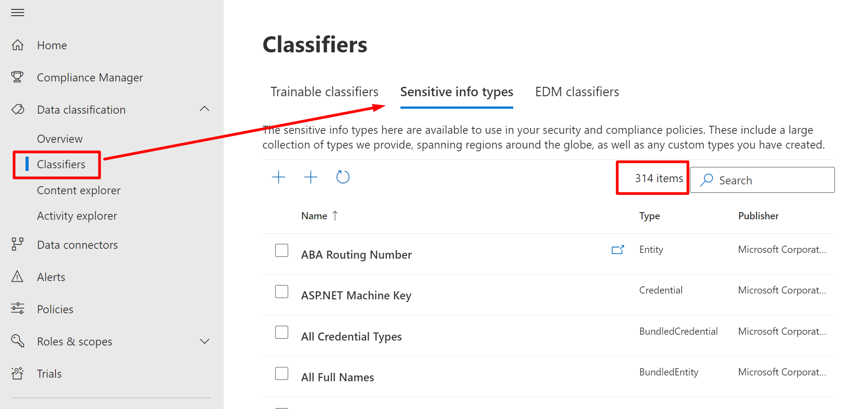This screenshot has width=868, height=409.
Task: Click the Trials icon in sidebar
Action: click(x=17, y=373)
